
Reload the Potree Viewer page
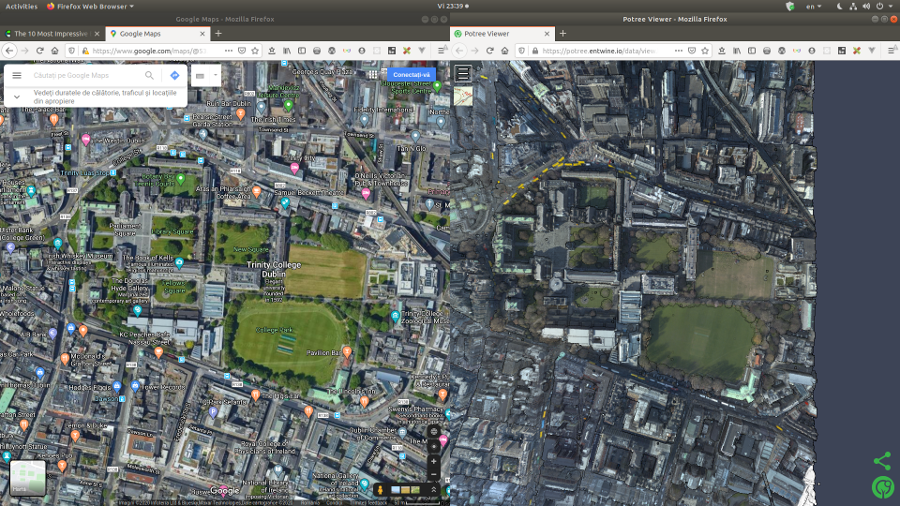coord(490,50)
